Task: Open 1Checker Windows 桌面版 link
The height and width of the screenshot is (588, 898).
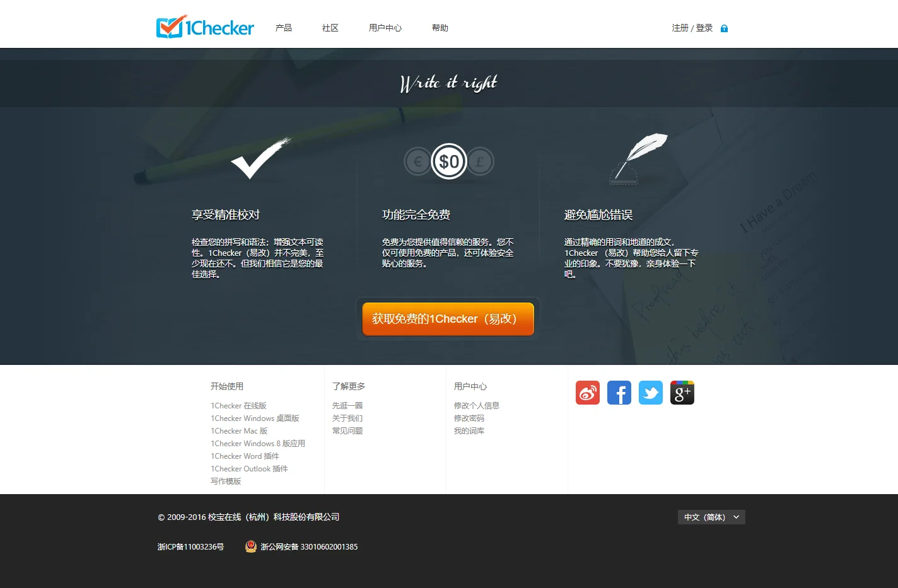Action: coord(255,418)
